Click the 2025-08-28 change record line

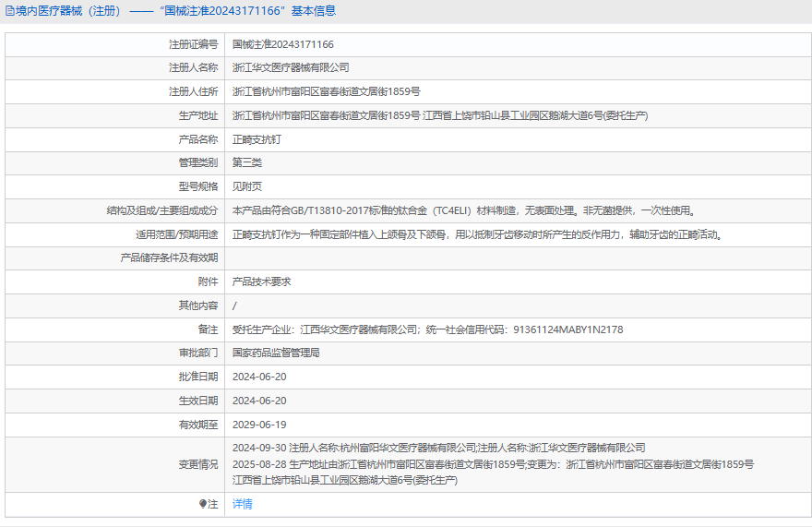point(493,464)
